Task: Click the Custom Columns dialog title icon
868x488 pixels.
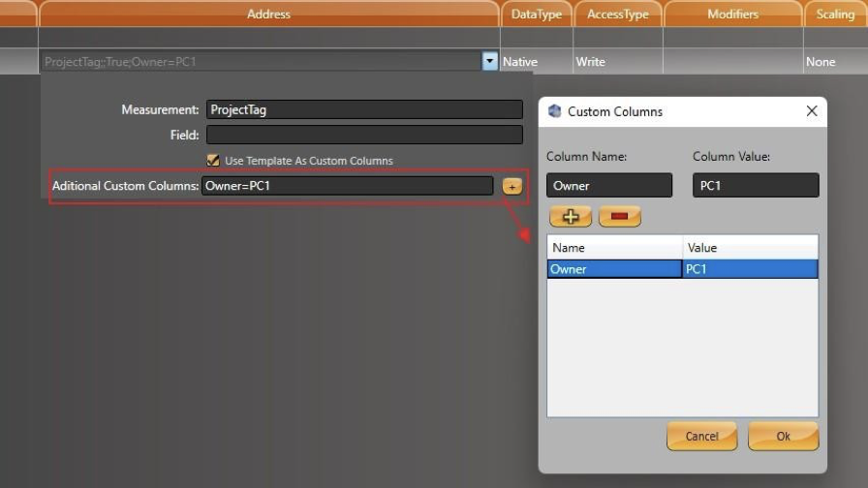Action: 555,111
